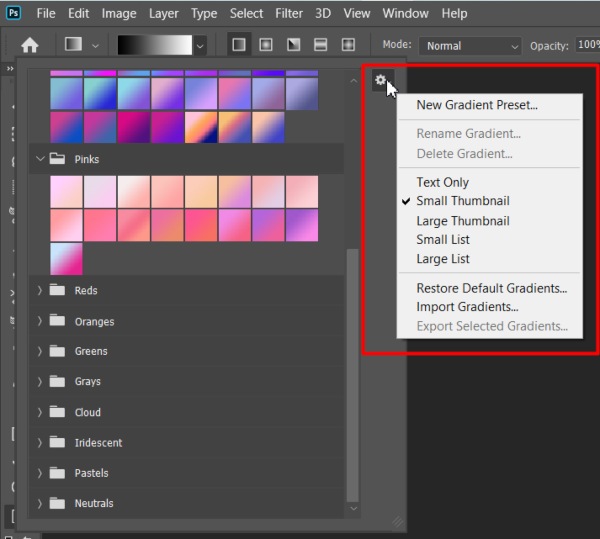Select the Linear Gradient style icon
Viewport: 600px width, 539px height.
[238, 46]
